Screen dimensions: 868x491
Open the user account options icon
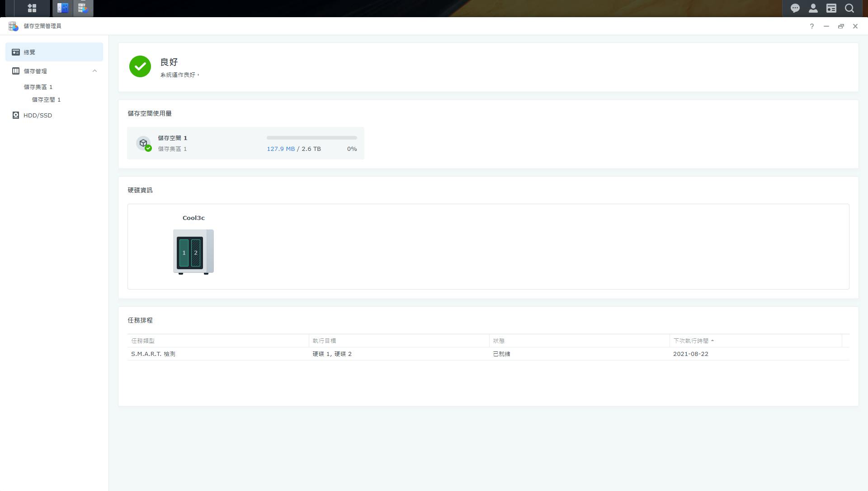click(813, 8)
